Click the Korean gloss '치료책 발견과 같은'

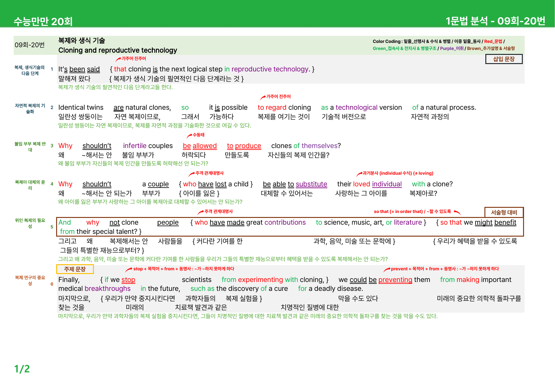tap(201, 307)
